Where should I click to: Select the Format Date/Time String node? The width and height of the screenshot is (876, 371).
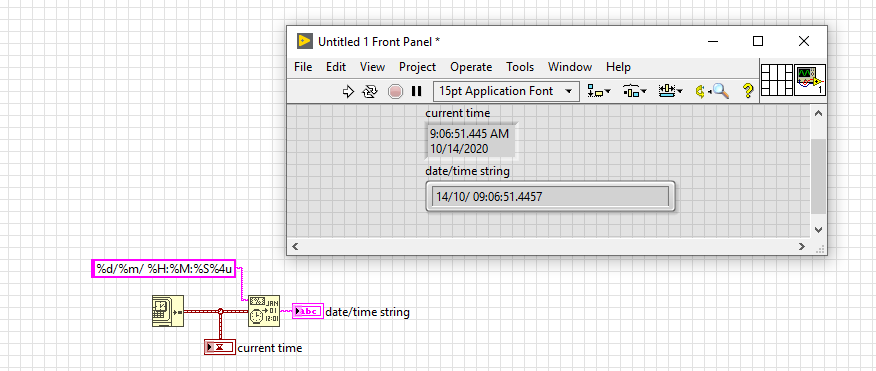[x=264, y=311]
